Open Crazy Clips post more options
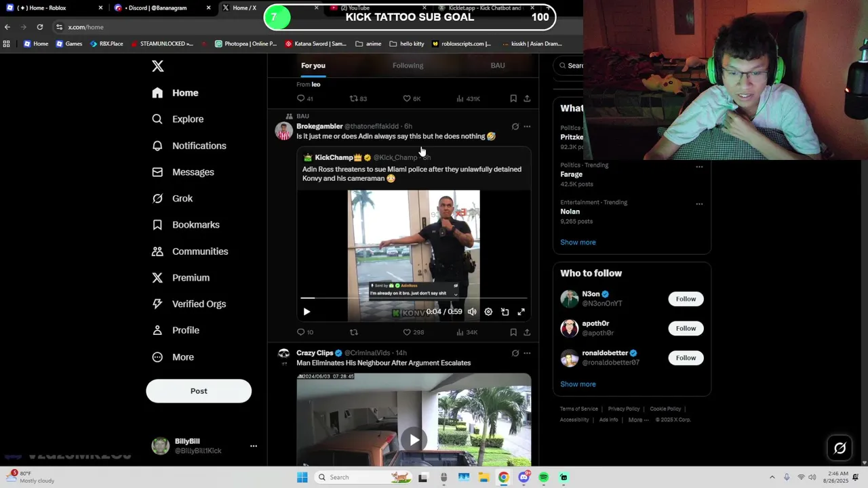Screen dimensions: 868x488 pyautogui.click(x=527, y=353)
